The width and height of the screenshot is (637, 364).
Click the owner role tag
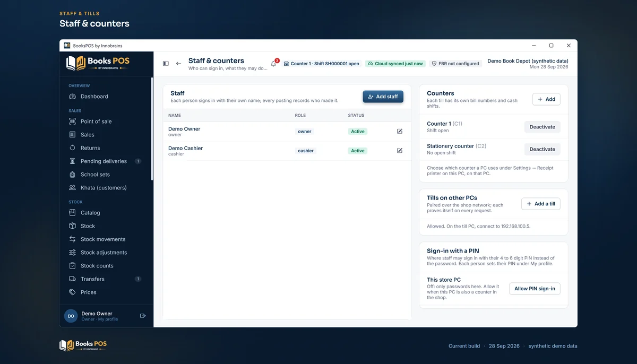(305, 132)
